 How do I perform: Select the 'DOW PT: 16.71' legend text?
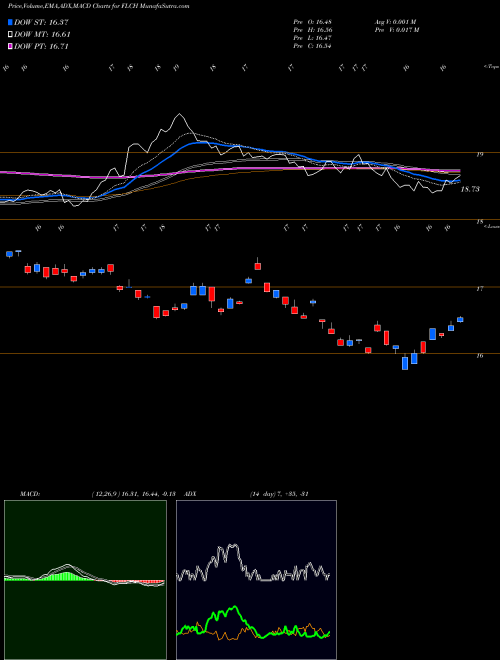tap(41, 46)
